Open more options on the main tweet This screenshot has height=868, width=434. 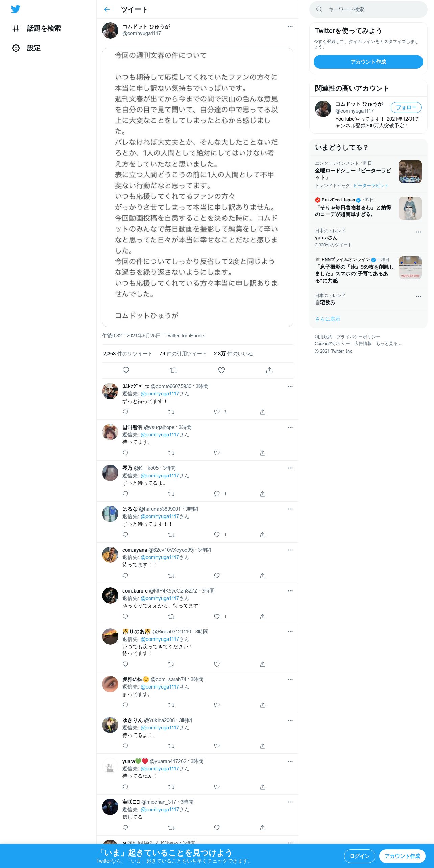290,27
